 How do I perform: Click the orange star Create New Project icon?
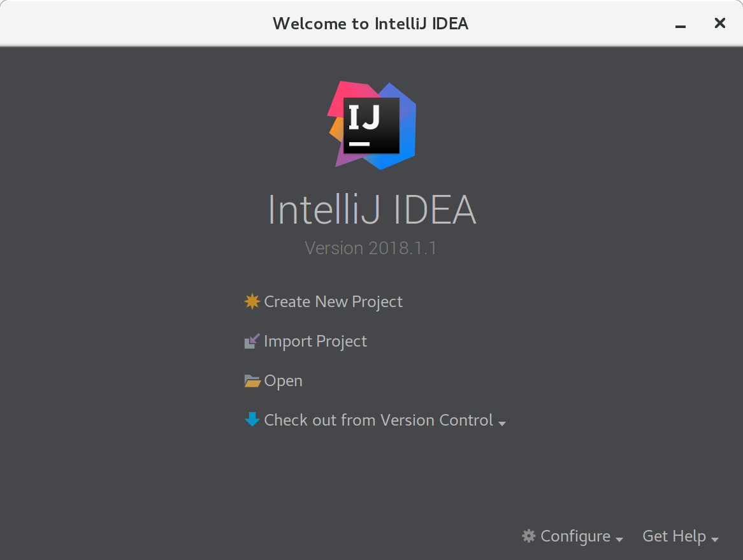pyautogui.click(x=252, y=301)
